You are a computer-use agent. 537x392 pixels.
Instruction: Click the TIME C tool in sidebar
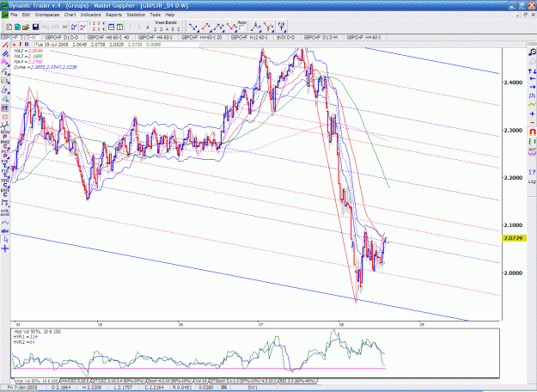tap(5, 182)
